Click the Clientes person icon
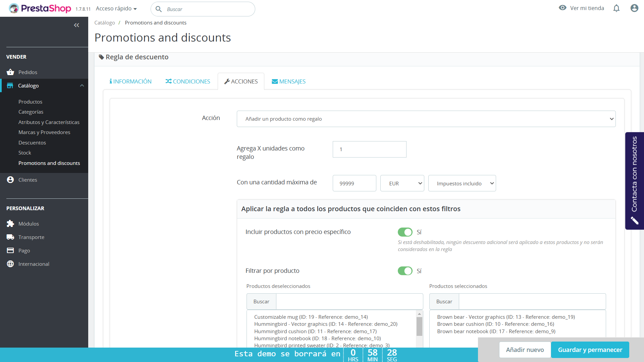Viewport: 644px width, 362px height. 10,180
